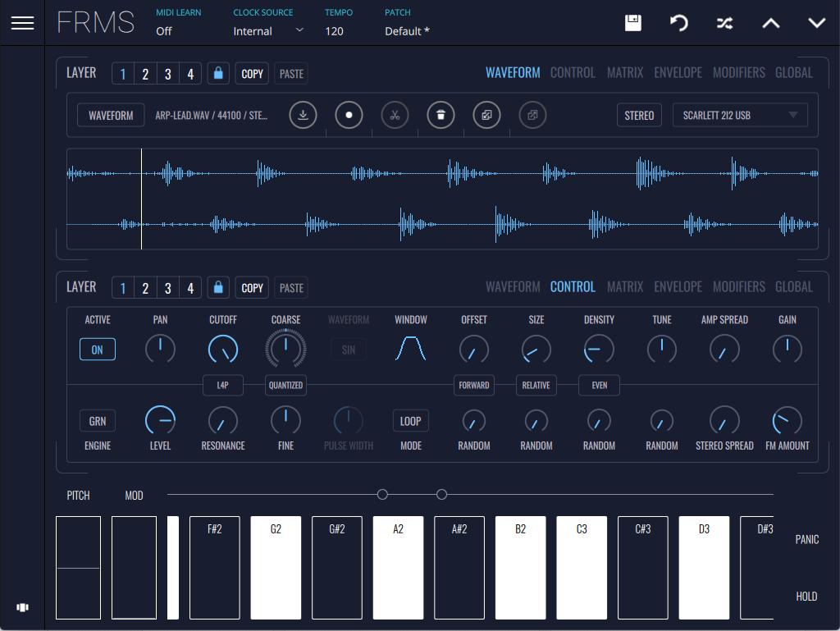The height and width of the screenshot is (631, 840).
Task: Click the trash delete waveform icon
Action: pos(441,115)
